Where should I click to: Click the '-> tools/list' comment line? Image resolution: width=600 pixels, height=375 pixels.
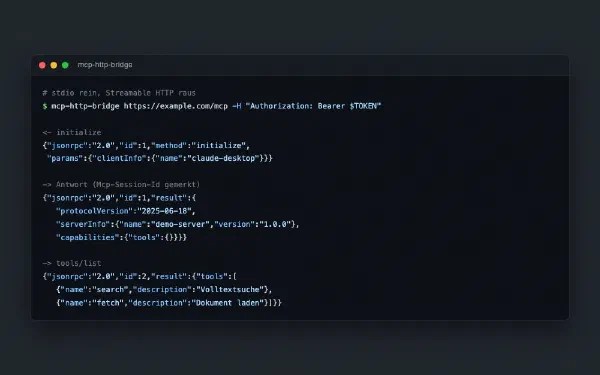point(72,263)
